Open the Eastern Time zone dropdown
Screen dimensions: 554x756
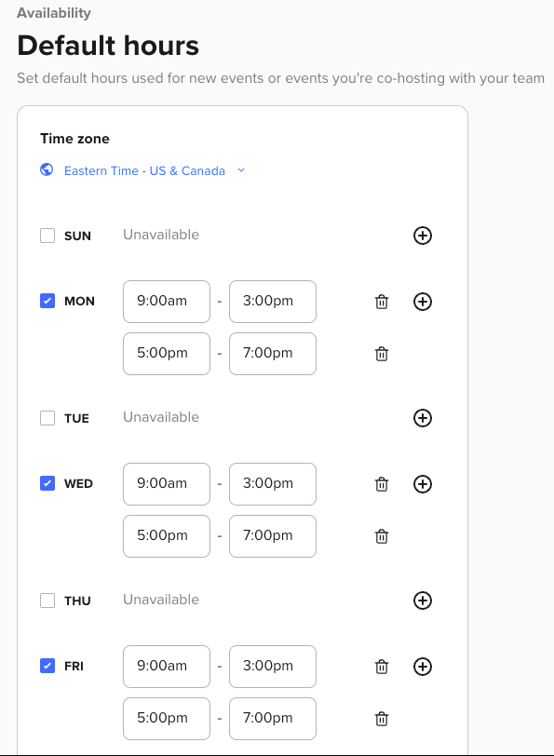tap(155, 170)
